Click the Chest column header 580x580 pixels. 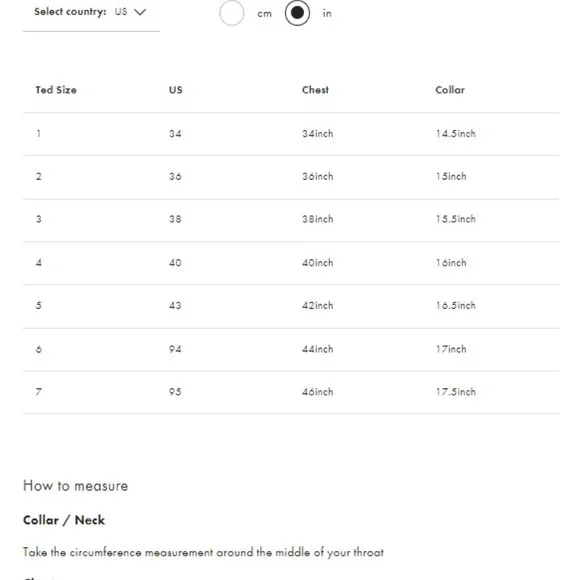[x=315, y=90]
